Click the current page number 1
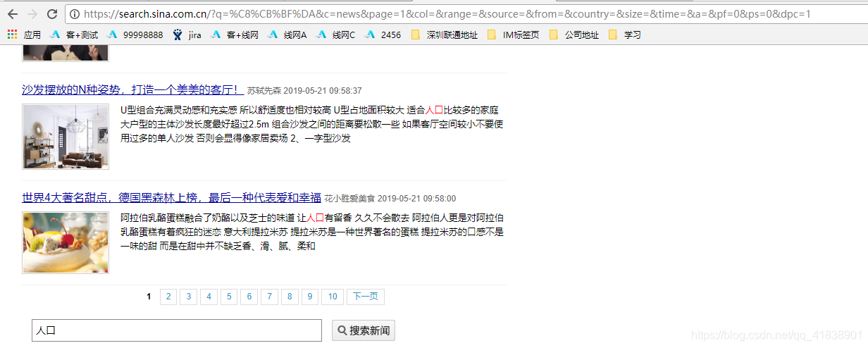 click(x=149, y=297)
